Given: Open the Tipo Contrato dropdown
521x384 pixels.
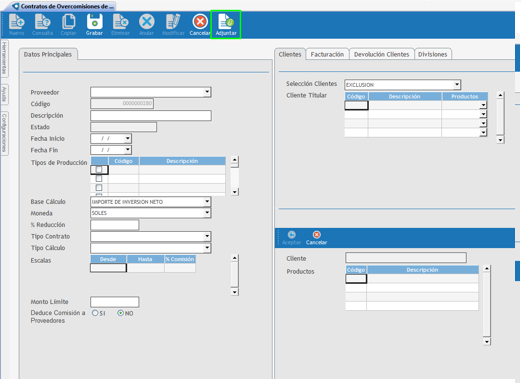Looking at the screenshot, I should pyautogui.click(x=207, y=236).
